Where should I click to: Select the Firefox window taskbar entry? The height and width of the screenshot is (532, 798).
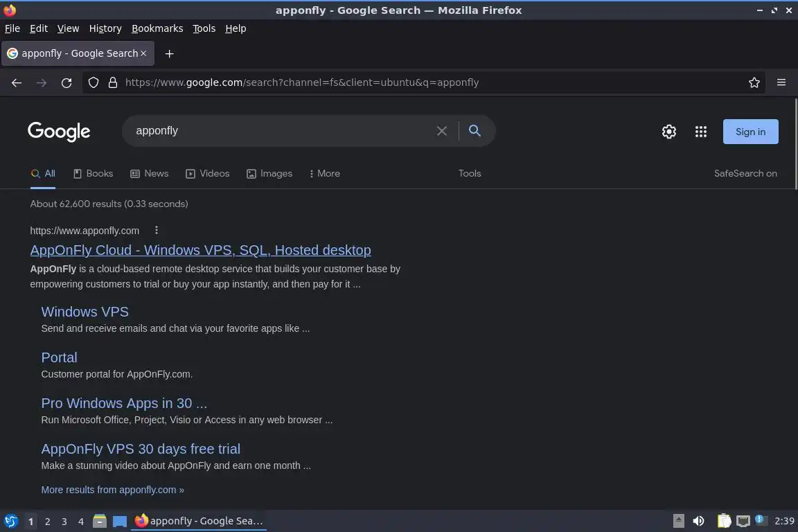(199, 521)
